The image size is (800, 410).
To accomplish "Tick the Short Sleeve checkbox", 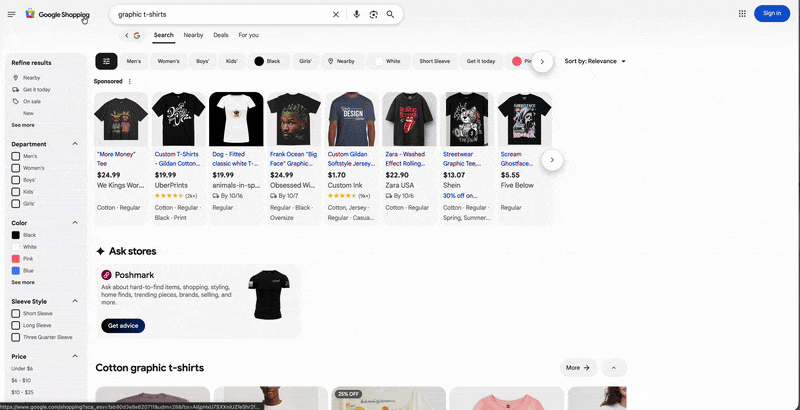I will point(16,313).
